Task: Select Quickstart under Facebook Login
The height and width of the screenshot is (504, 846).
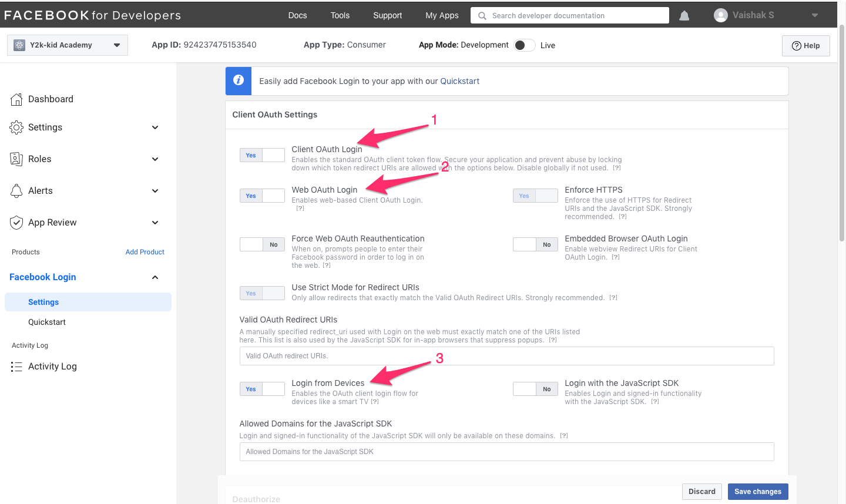Action: pos(47,322)
